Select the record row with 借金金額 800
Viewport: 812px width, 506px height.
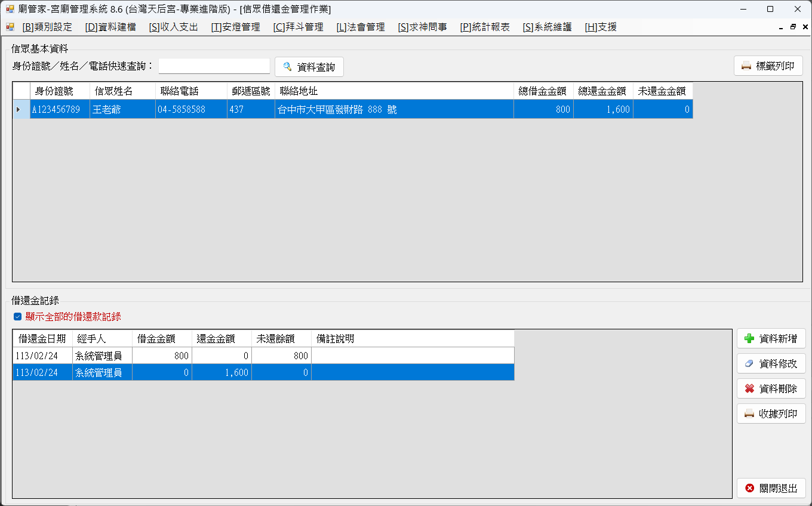(x=263, y=356)
